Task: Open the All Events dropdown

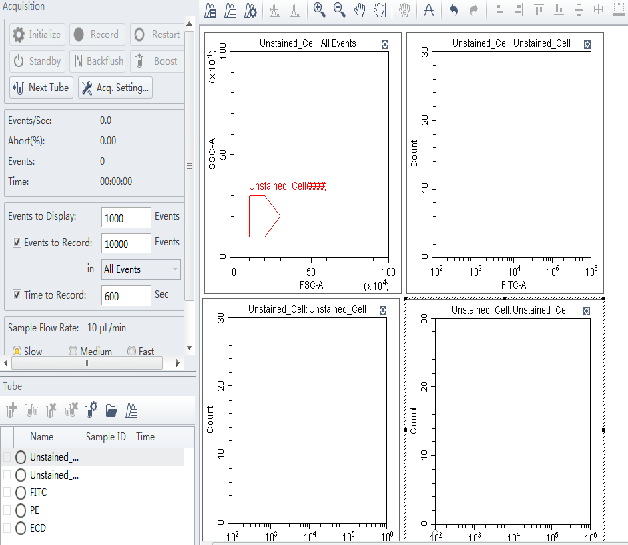Action: 141,269
